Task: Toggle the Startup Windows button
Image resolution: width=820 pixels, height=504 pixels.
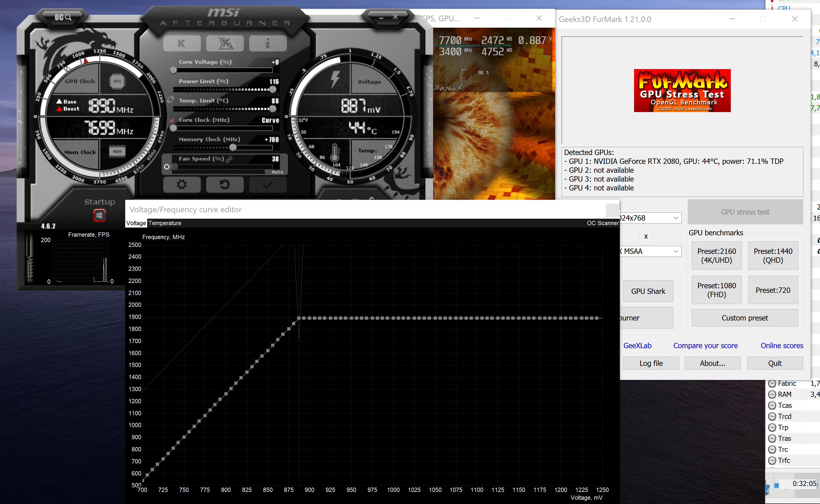Action: (99, 216)
